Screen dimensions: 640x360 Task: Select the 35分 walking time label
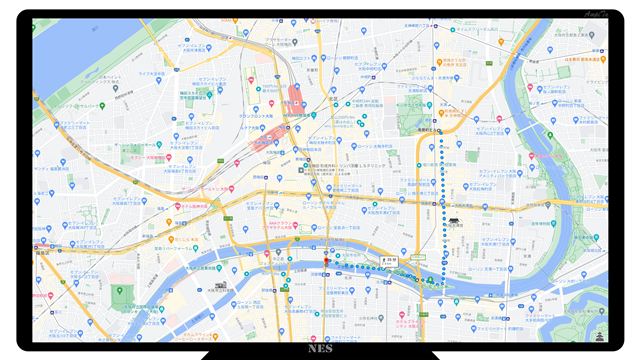[x=388, y=261]
